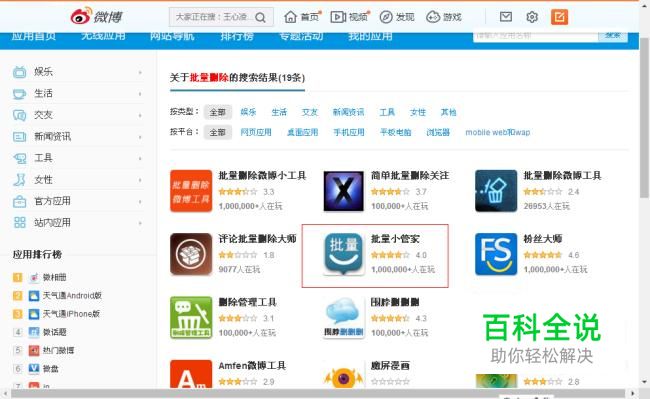Expand the 新闻资讯 sidebar arrow
Image resolution: width=650 pixels, height=399 pixels.
pyautogui.click(x=140, y=137)
